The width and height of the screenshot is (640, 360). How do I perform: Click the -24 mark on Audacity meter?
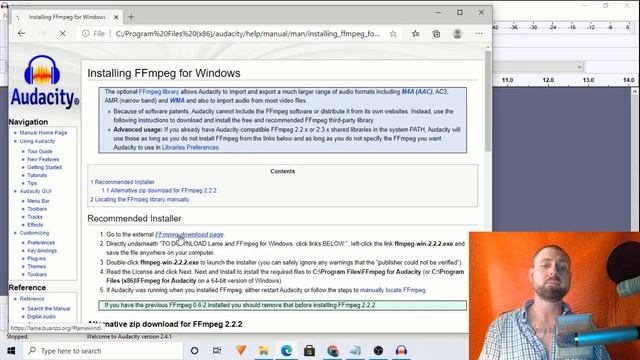pyautogui.click(x=553, y=27)
